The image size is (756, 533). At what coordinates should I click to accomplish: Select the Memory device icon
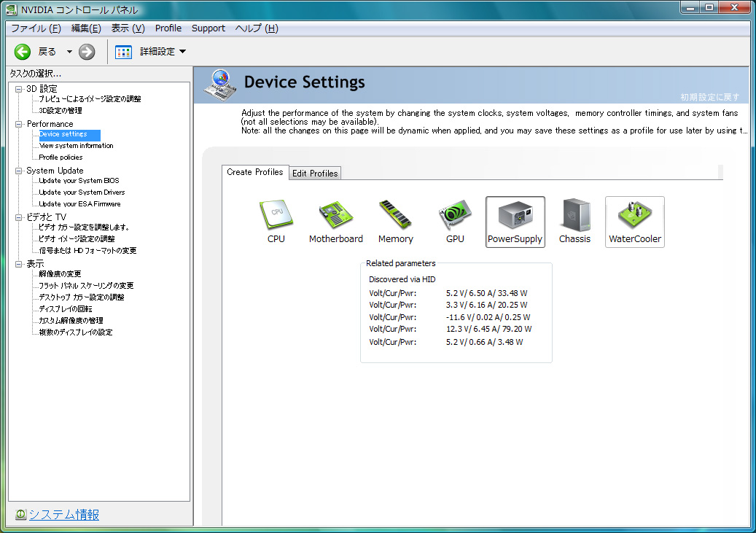[395, 222]
